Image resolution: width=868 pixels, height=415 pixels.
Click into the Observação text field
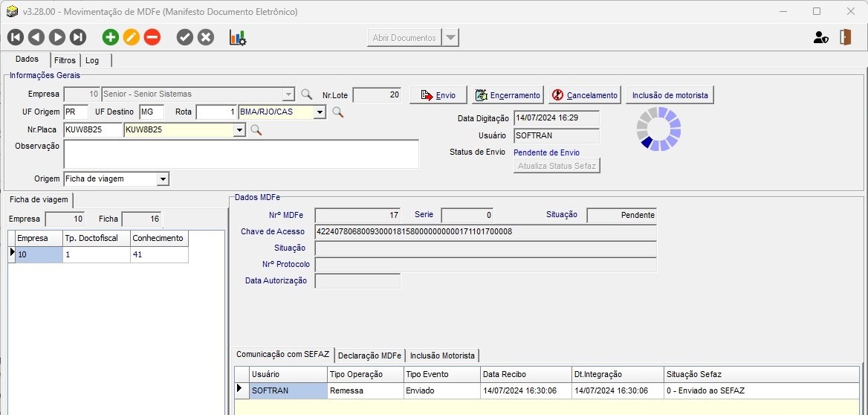tap(241, 154)
